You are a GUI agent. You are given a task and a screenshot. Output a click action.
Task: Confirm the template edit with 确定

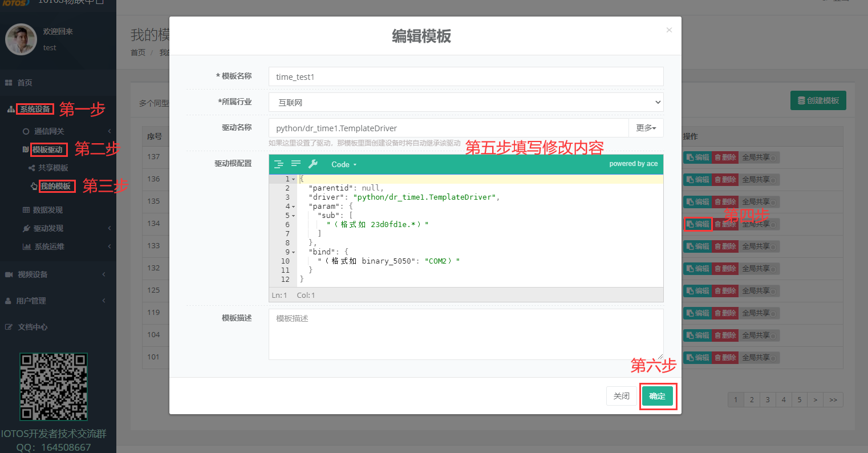coord(658,395)
